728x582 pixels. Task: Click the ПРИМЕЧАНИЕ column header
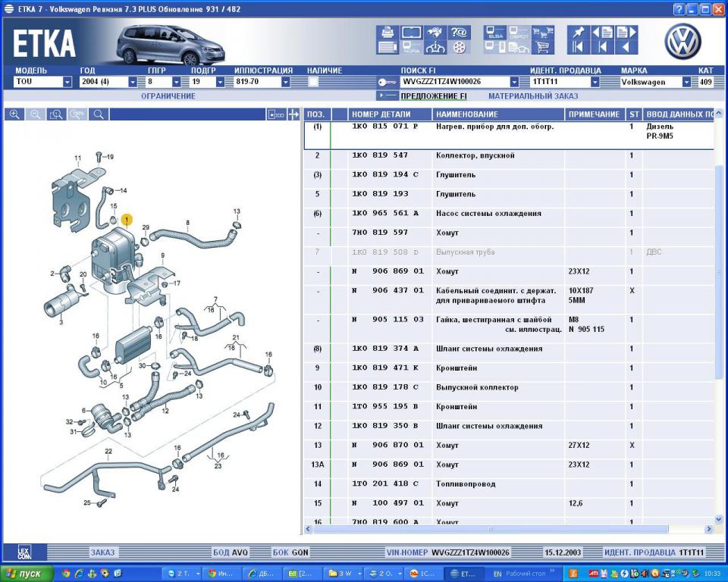coord(595,114)
